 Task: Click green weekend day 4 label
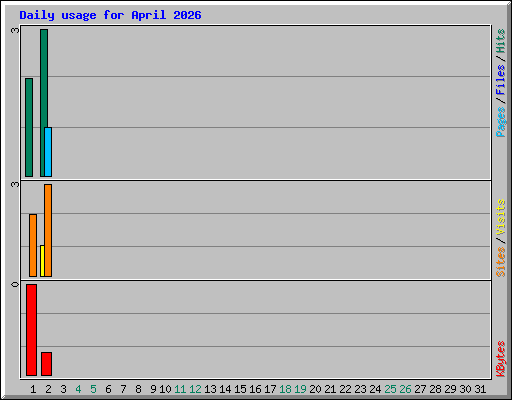[x=78, y=389]
